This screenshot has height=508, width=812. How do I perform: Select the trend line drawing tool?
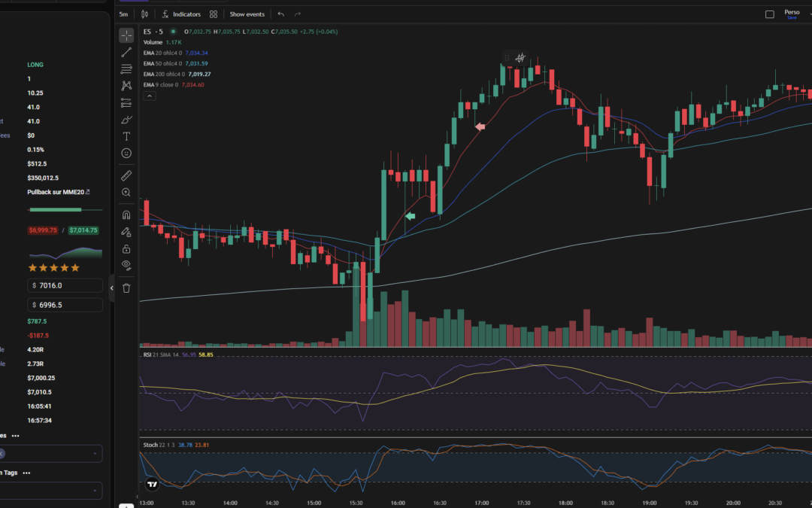click(126, 53)
